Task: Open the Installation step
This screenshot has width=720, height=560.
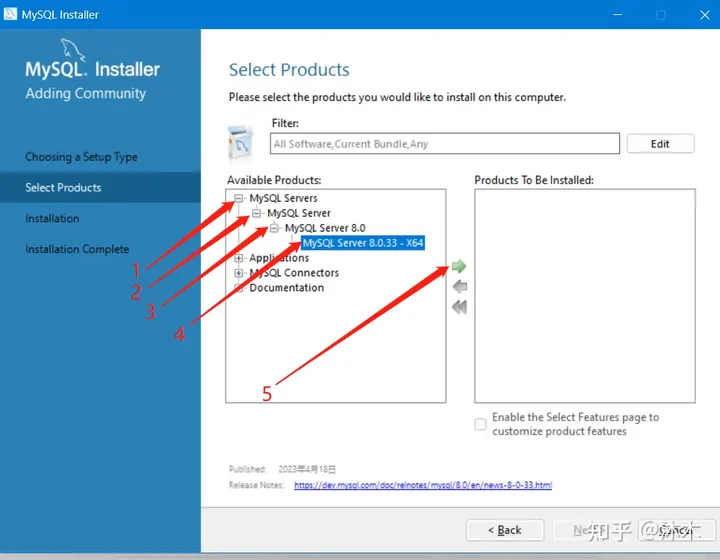Action: pyautogui.click(x=52, y=218)
